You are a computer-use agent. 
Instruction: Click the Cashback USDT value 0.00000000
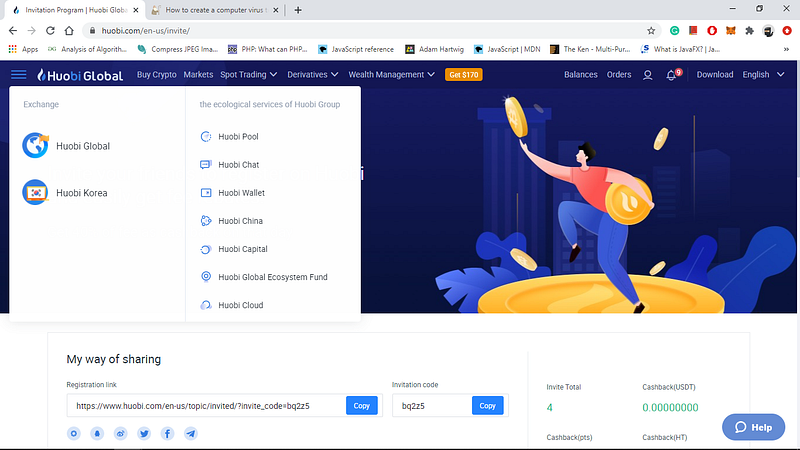point(670,407)
